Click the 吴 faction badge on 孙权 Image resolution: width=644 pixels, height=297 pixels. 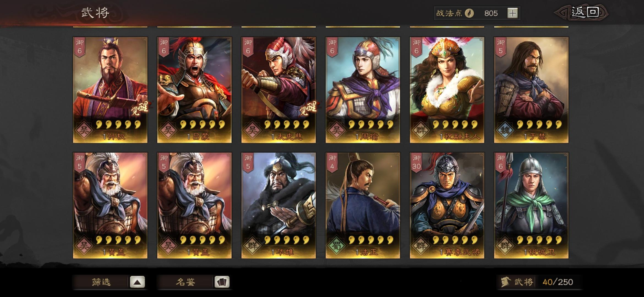click(x=84, y=130)
